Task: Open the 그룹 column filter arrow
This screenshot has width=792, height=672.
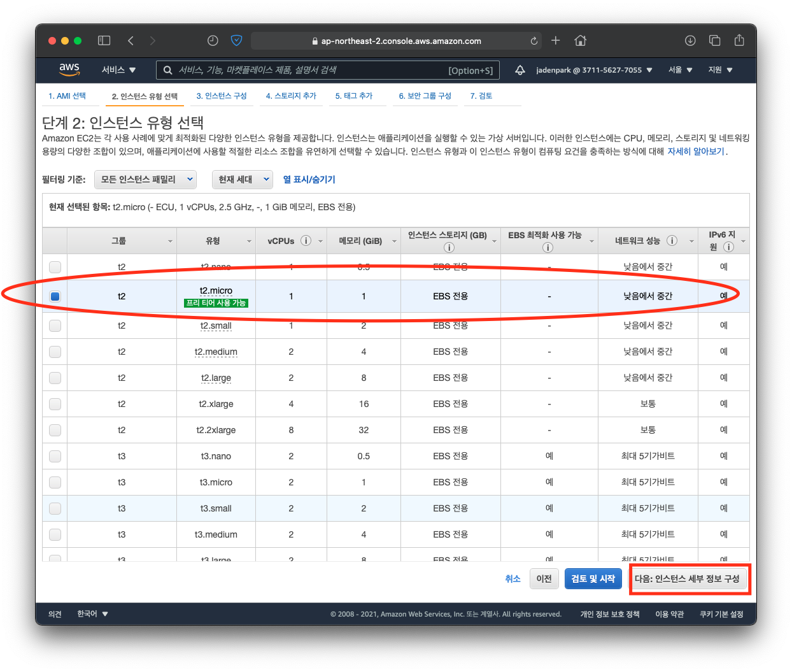Action: click(x=170, y=241)
